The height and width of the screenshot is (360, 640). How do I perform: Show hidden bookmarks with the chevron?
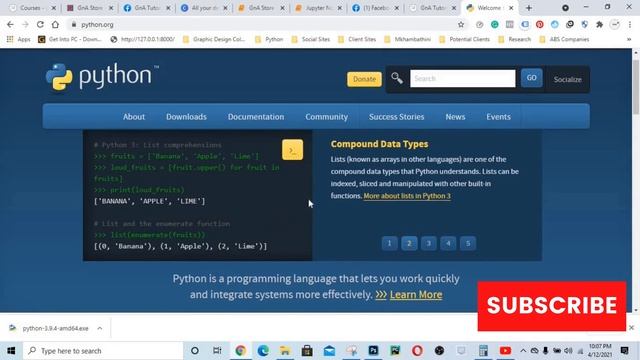629,39
